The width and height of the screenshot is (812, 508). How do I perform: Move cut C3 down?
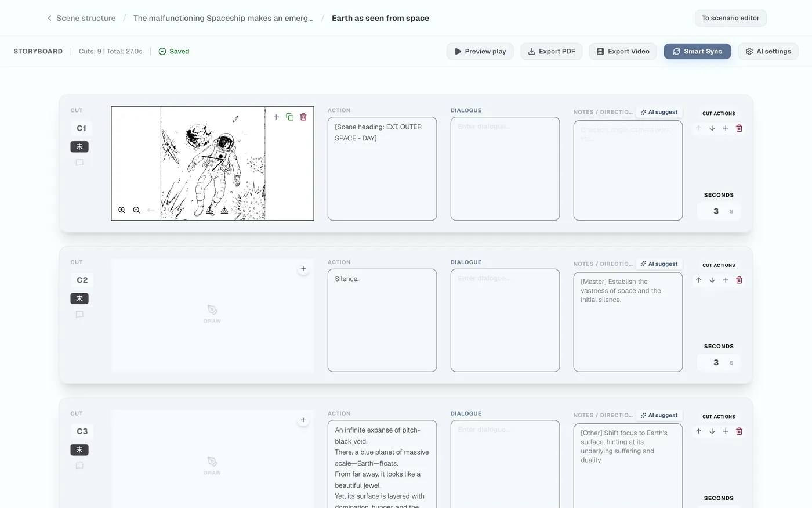712,431
